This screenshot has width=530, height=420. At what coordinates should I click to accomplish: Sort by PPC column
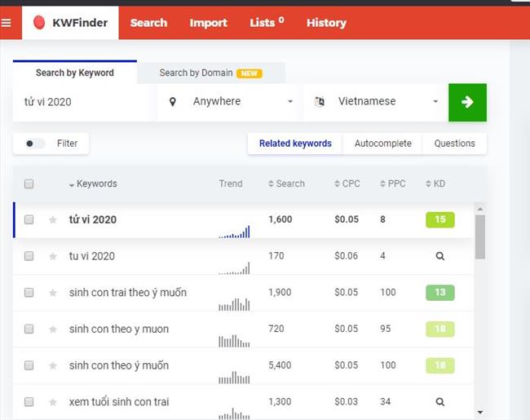[393, 183]
